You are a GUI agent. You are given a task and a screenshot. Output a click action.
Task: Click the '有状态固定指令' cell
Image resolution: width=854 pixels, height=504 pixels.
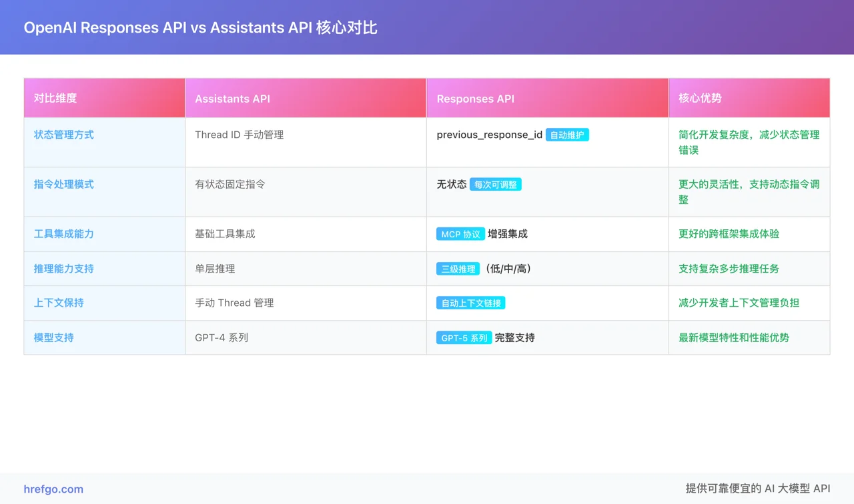point(306,192)
